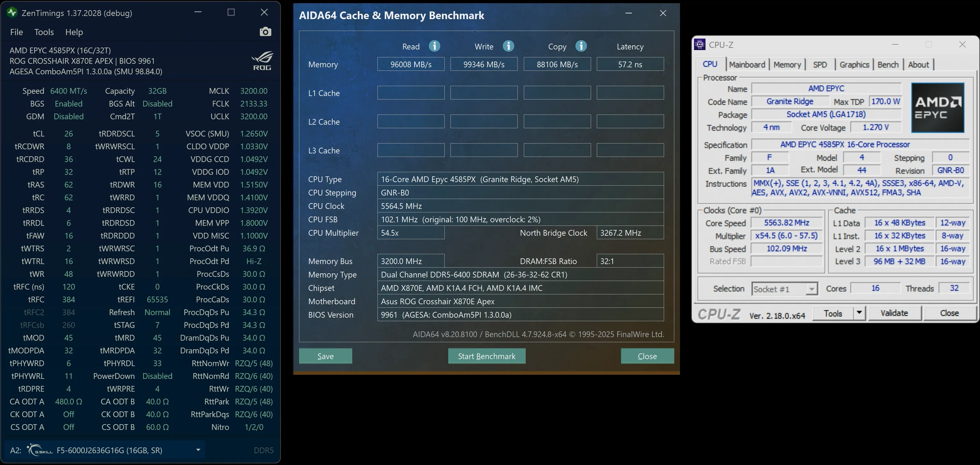
Task: Select the CPU tab in CPU-Z
Action: click(x=710, y=64)
